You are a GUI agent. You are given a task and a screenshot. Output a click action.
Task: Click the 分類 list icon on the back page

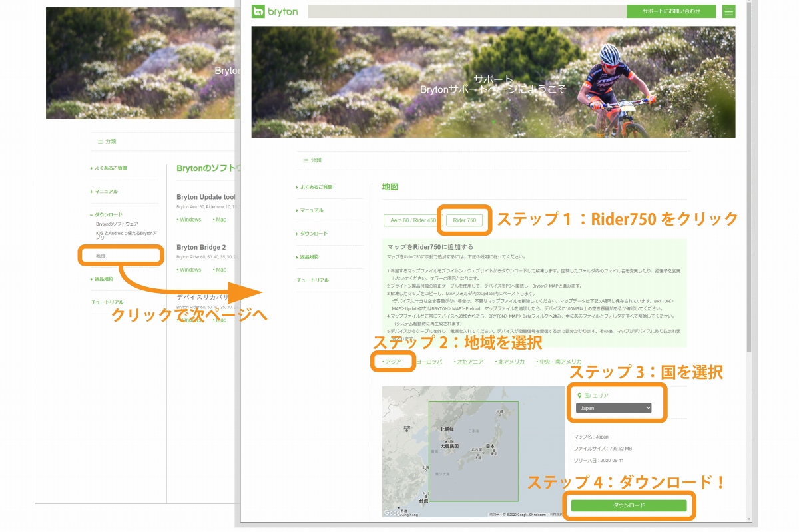click(x=100, y=142)
